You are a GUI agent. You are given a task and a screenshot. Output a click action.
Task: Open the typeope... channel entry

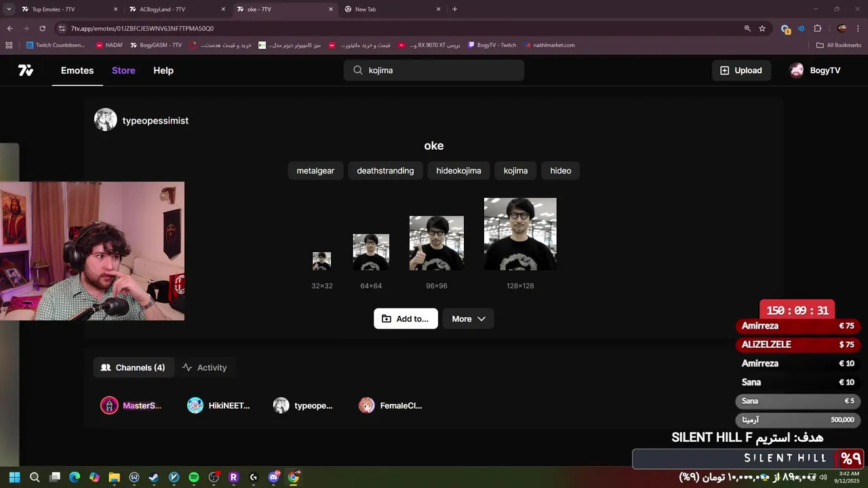(x=303, y=405)
